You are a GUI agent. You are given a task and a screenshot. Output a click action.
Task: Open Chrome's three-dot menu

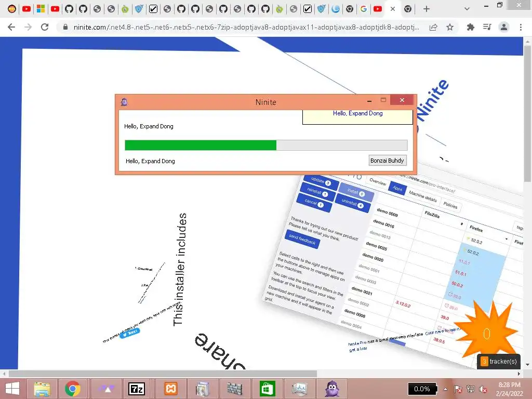521,27
